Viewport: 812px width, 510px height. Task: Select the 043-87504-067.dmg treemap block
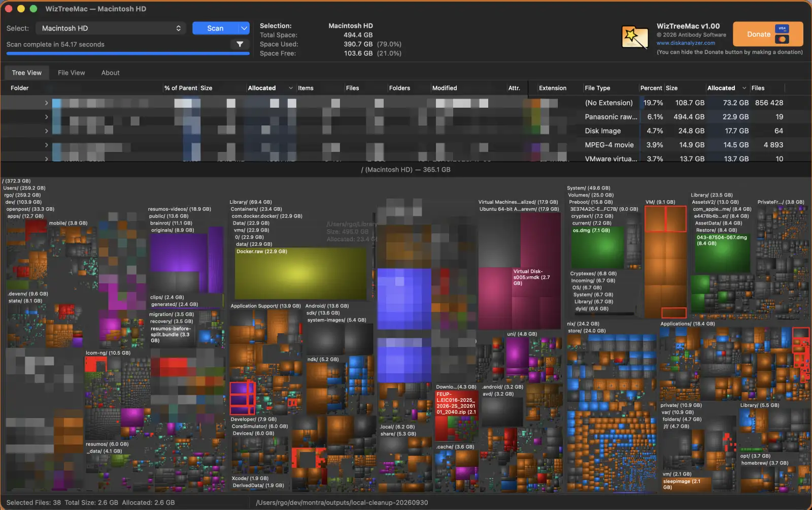(x=722, y=254)
